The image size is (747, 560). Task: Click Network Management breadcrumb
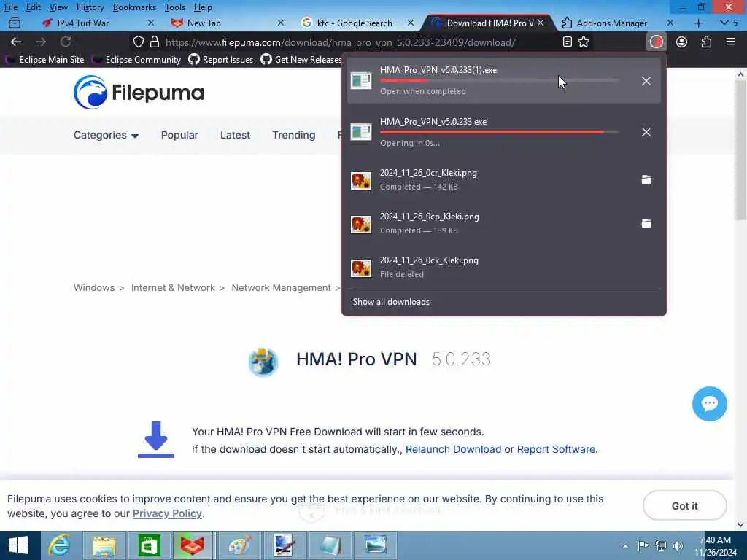(281, 287)
